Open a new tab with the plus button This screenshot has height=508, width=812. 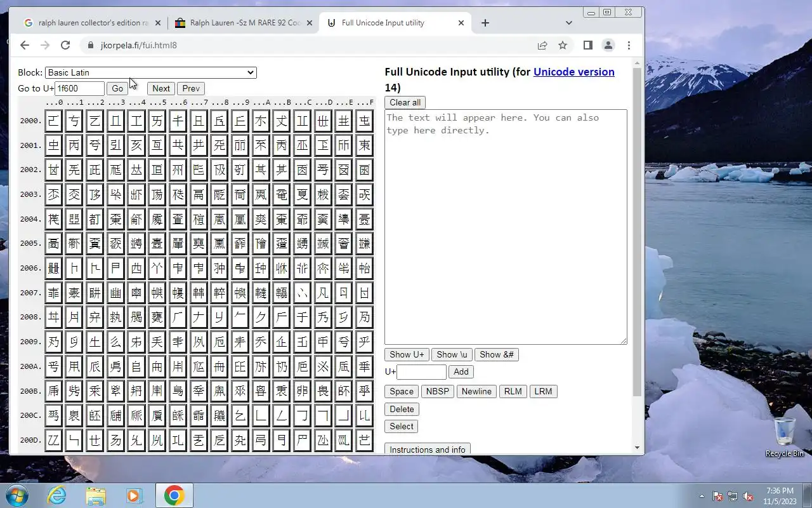[x=485, y=23]
